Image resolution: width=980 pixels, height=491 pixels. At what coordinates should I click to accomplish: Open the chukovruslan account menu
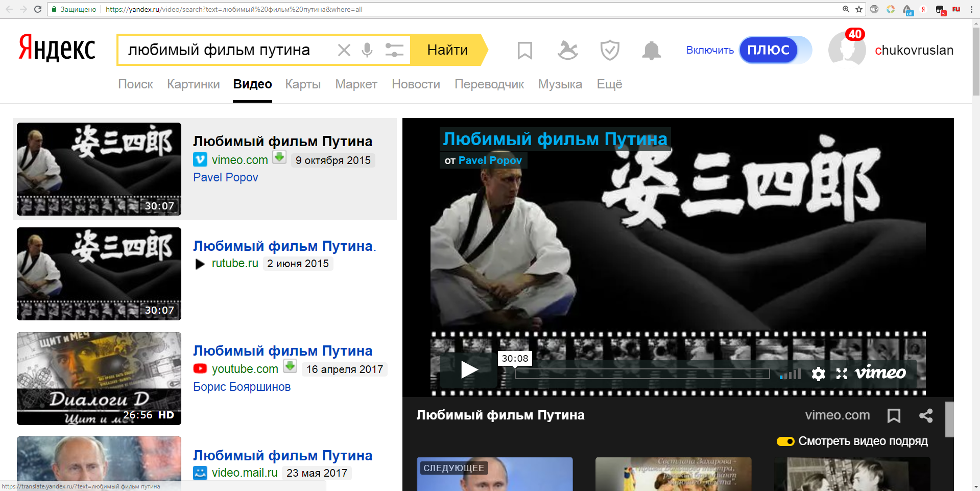pyautogui.click(x=914, y=50)
